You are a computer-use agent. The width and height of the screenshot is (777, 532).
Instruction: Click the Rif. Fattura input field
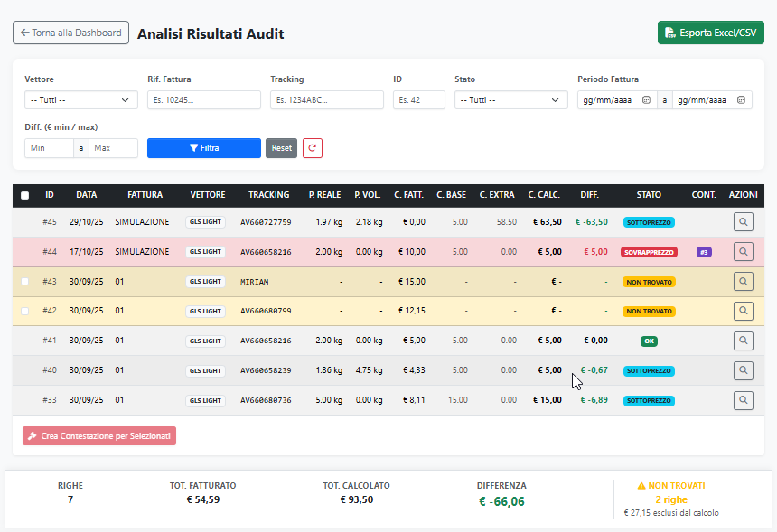click(204, 100)
